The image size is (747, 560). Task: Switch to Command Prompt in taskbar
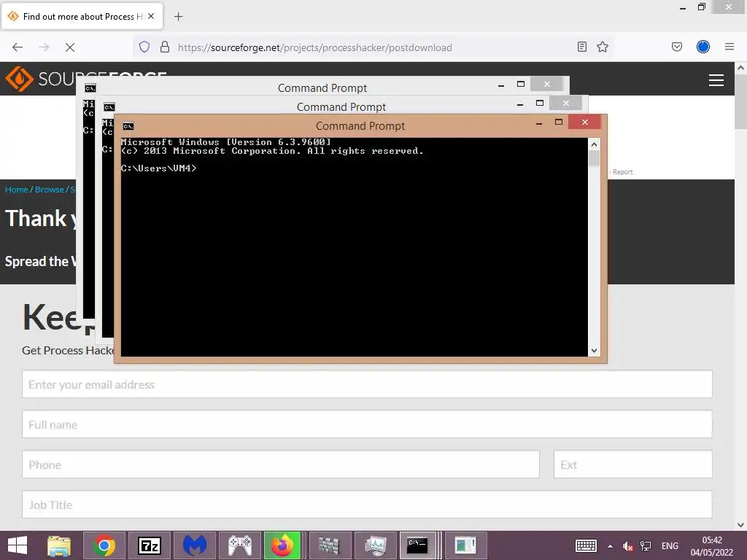(x=418, y=545)
